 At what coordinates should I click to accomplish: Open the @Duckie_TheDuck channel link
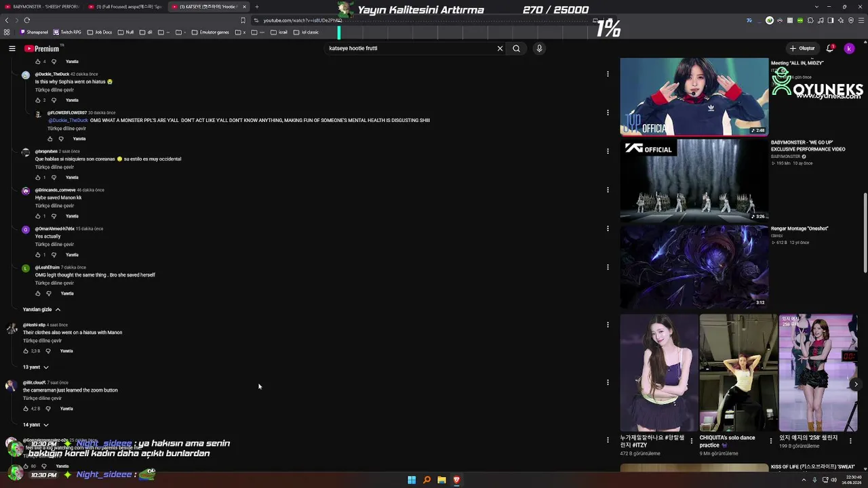coord(52,74)
